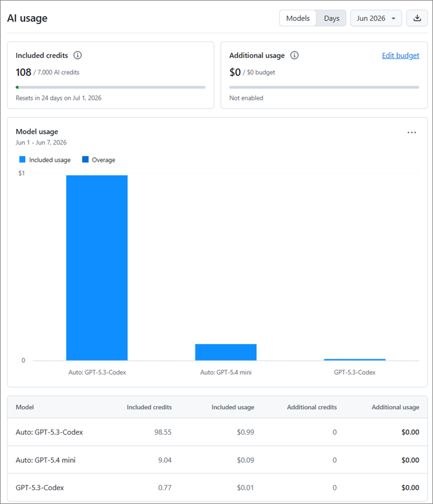Click the Auto: GPT-5.3-Codex axis label
The height and width of the screenshot is (504, 433).
[97, 372]
